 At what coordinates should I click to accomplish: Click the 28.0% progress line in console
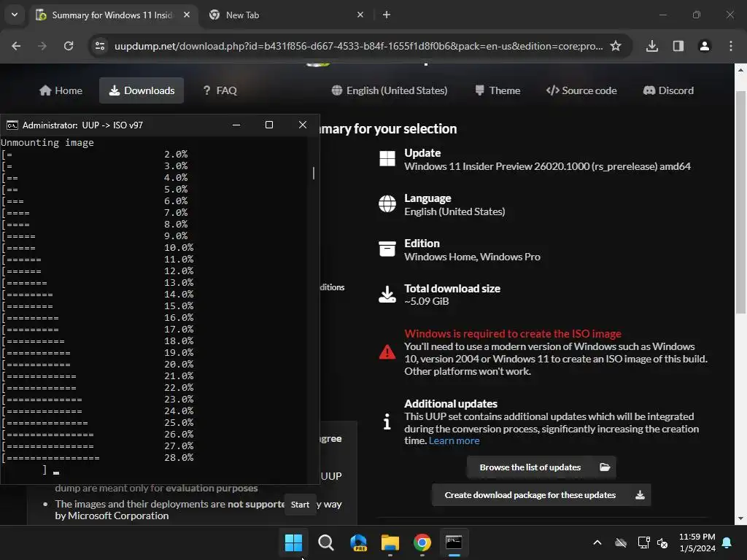coord(98,458)
